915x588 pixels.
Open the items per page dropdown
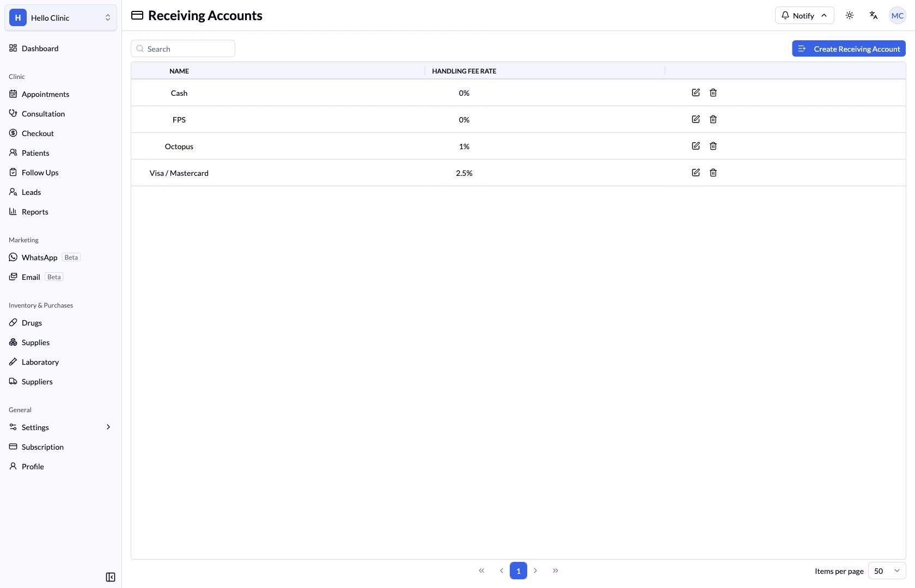887,571
